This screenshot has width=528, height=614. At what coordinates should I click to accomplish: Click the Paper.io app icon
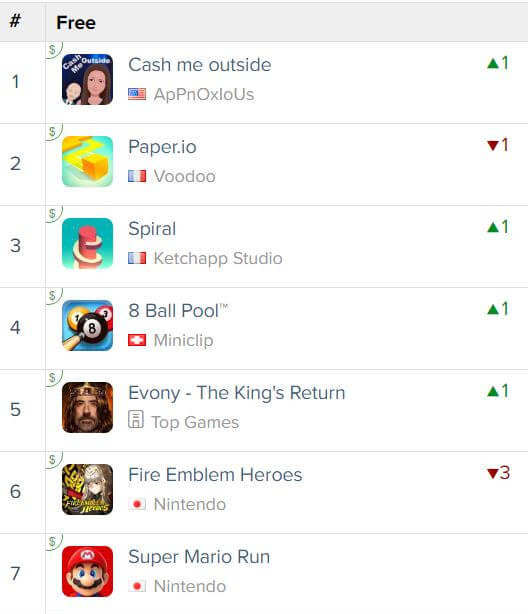tap(87, 161)
